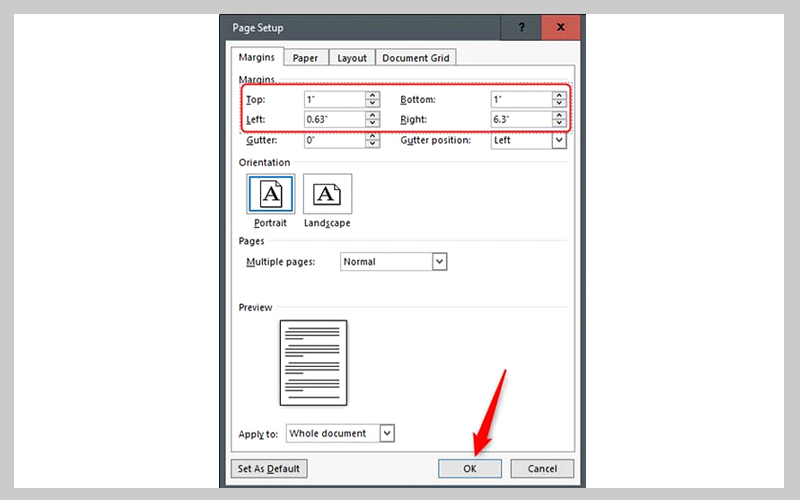Increase the Gutter value with up arrow
Image resolution: width=800 pixels, height=500 pixels.
[372, 136]
